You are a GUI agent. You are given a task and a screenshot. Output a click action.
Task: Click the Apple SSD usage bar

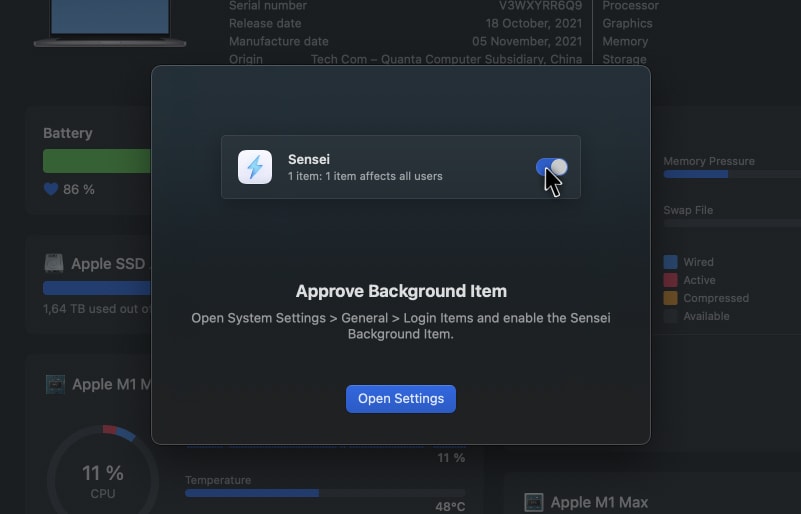click(97, 288)
